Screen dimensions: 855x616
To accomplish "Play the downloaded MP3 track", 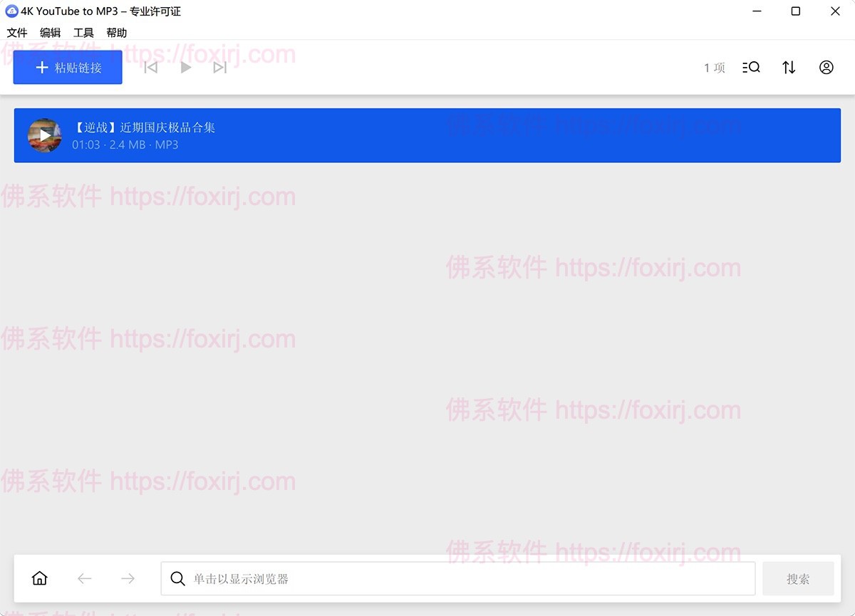I will pos(186,67).
